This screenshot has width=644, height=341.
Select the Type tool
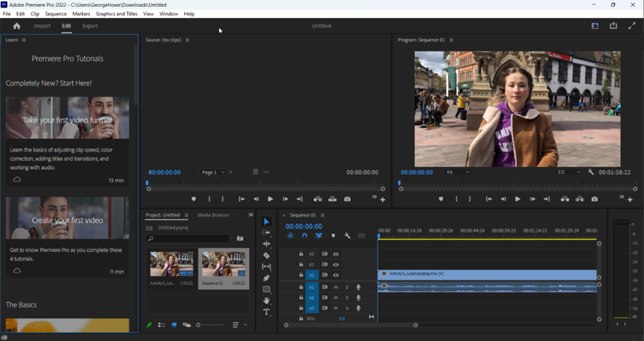[266, 312]
